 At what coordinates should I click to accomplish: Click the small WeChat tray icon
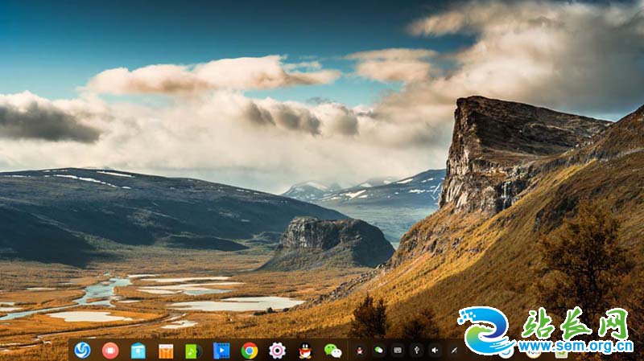[378, 350]
